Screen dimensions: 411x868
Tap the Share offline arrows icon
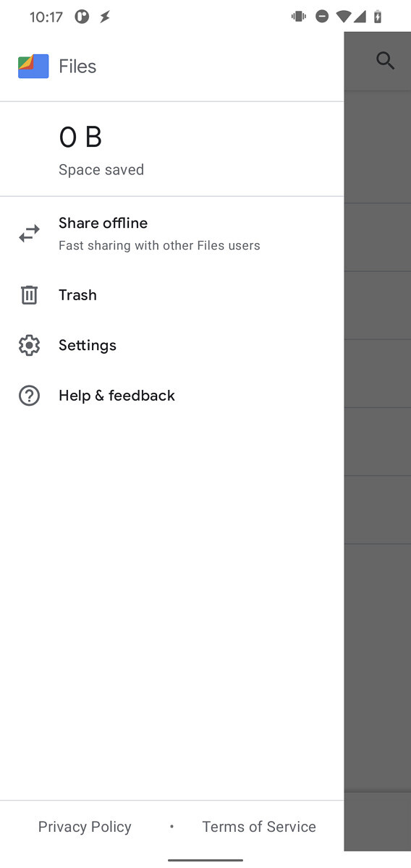point(29,234)
